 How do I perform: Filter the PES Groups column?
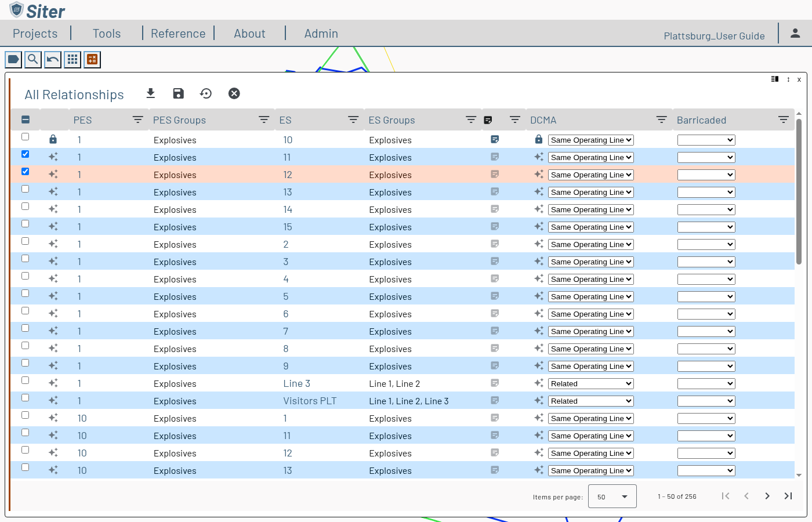(x=264, y=119)
